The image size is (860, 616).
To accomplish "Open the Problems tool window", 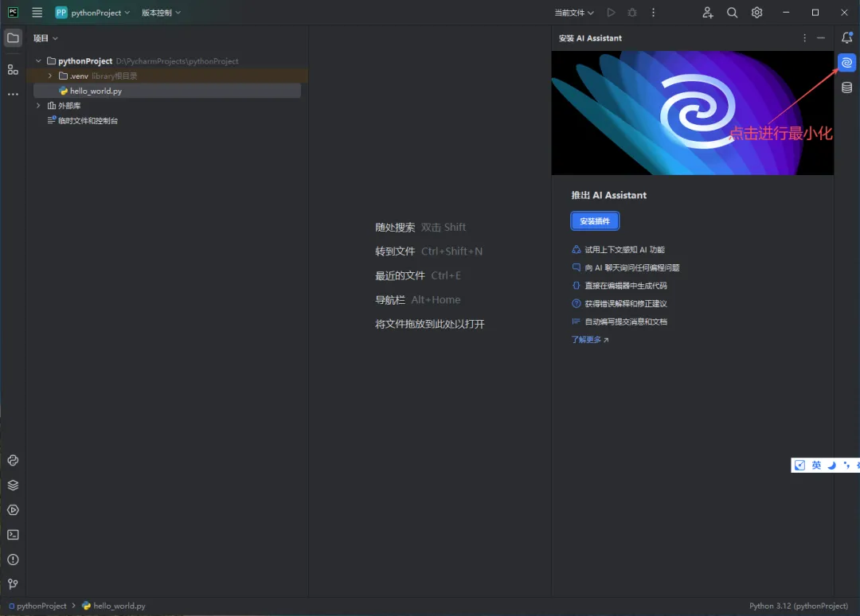I will click(x=14, y=559).
